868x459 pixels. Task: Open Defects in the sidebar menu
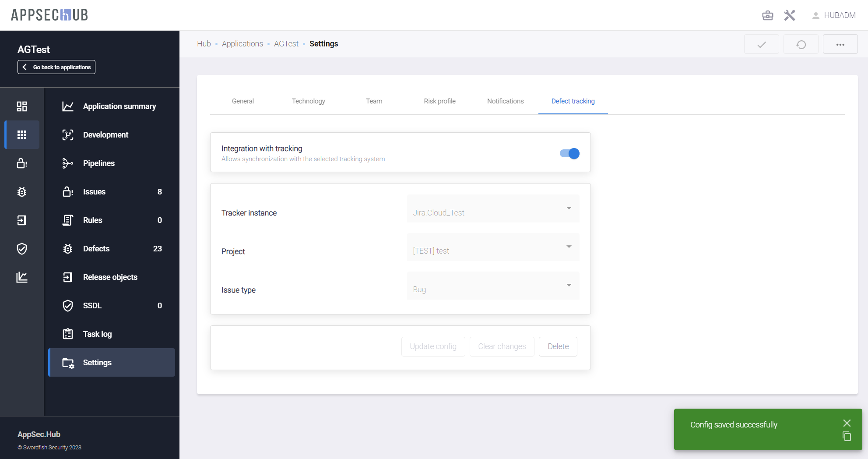(x=96, y=249)
